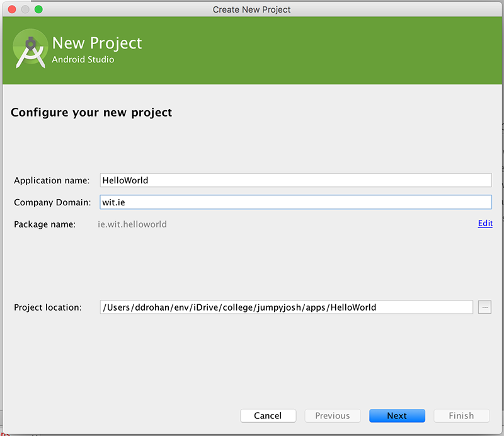Click the green zoom button on title bar
The width and height of the screenshot is (504, 436).
(x=39, y=9)
